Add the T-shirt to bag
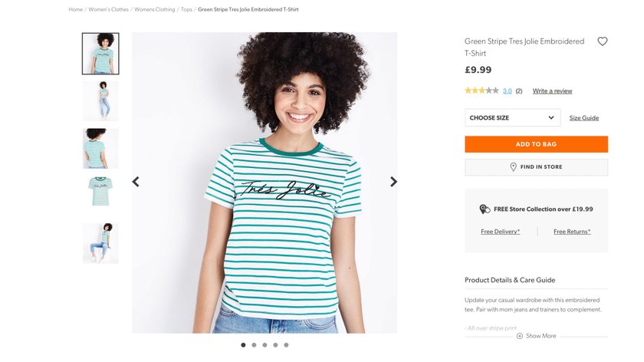644x362 pixels. tap(537, 144)
